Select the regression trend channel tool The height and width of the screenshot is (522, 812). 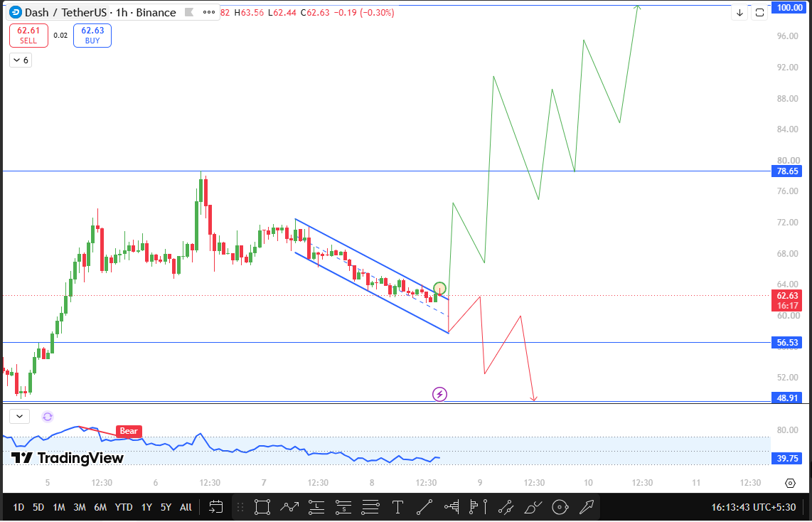coord(506,507)
